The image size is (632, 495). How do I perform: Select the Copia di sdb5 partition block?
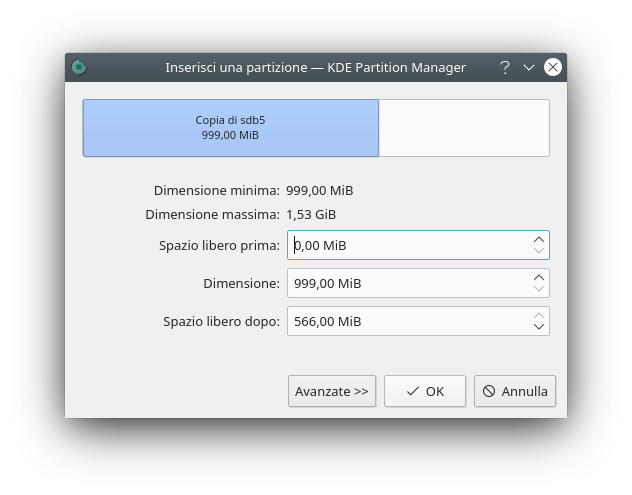230,128
